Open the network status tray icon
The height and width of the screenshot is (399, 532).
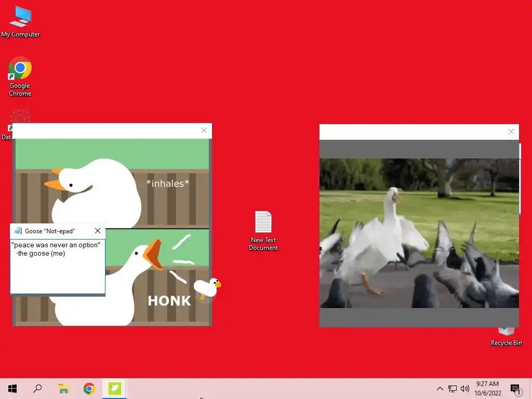click(453, 389)
